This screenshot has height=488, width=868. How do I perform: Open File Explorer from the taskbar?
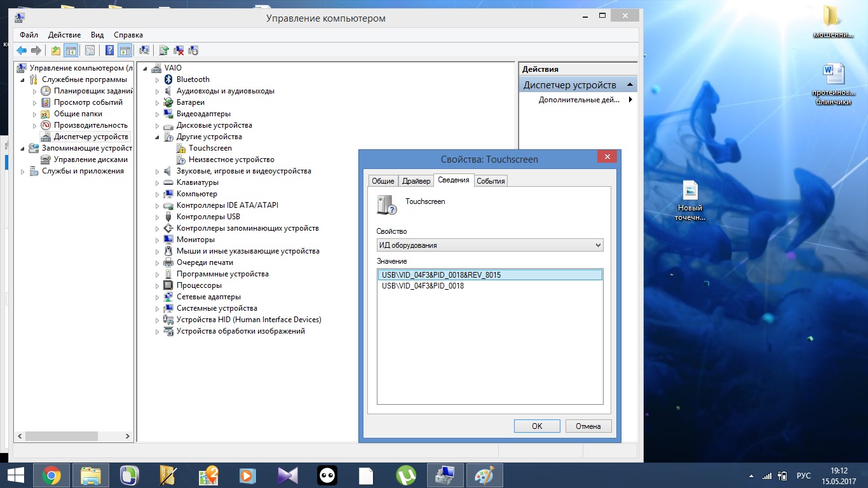tap(91, 475)
